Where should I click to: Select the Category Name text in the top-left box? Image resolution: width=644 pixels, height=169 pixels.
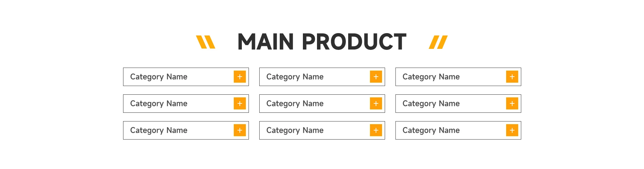159,77
